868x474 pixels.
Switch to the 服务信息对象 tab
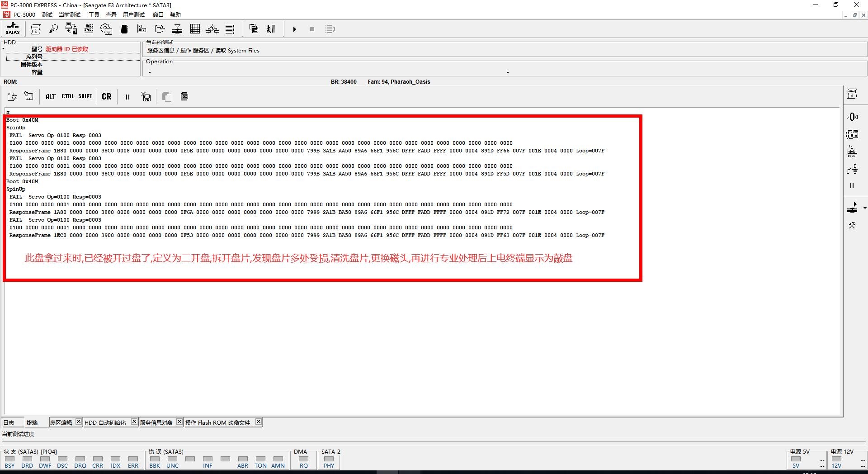[x=156, y=422]
